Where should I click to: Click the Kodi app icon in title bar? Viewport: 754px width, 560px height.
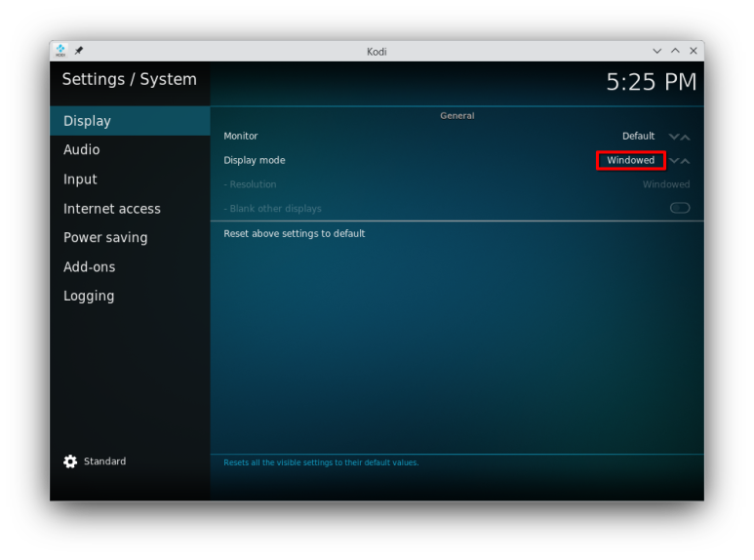tap(60, 51)
